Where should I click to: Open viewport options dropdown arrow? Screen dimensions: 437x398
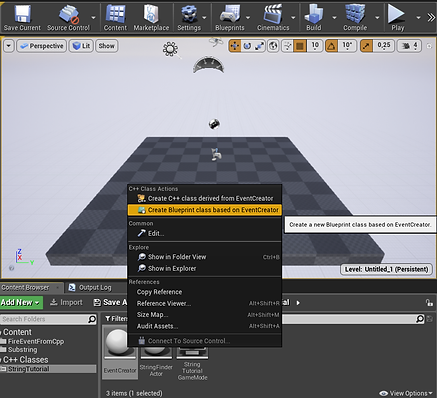(x=9, y=46)
